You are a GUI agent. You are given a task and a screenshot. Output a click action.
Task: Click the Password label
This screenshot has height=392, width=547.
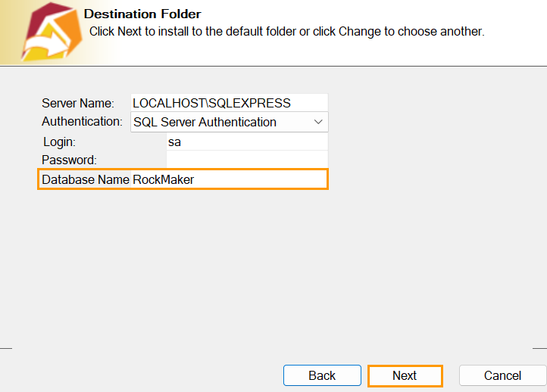tap(69, 160)
